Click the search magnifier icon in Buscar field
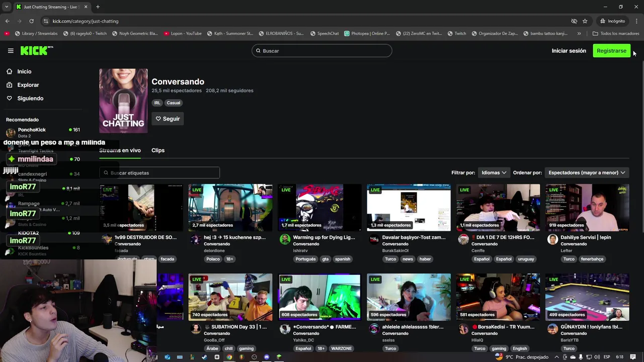This screenshot has height=362, width=644. click(258, 51)
